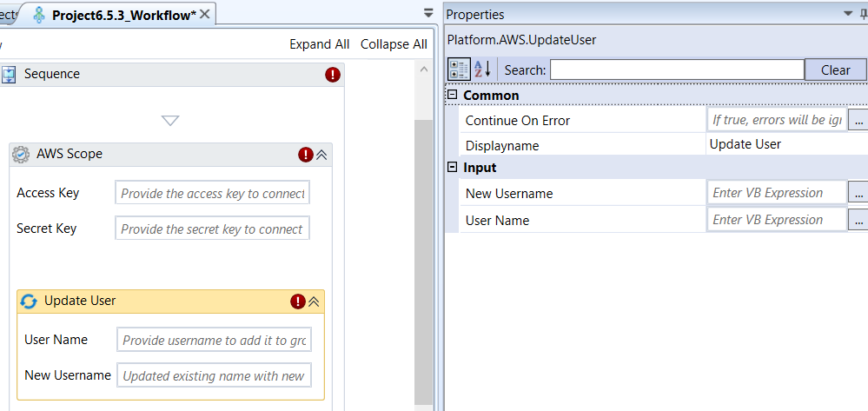Click the Access Key input field
This screenshot has height=411, width=868.
[x=213, y=192]
